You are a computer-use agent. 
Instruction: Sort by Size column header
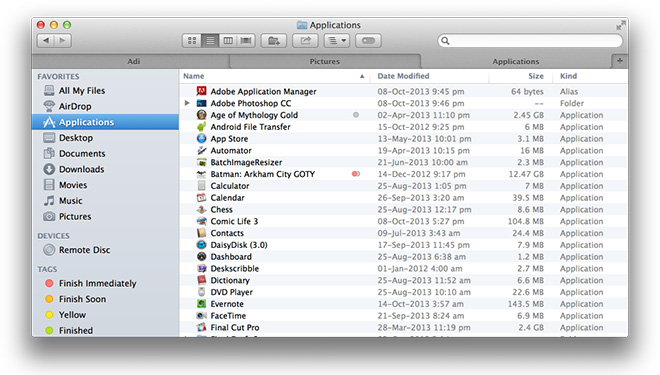coord(521,76)
